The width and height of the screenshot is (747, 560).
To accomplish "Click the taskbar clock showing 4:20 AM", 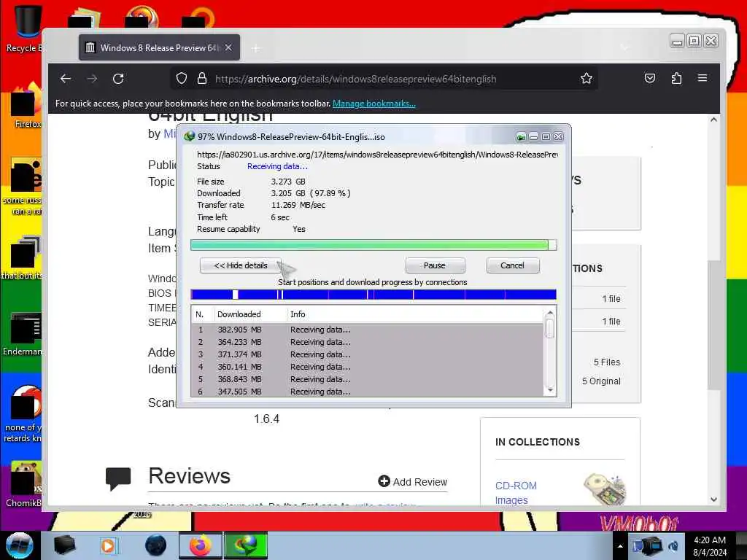I will tap(710, 546).
